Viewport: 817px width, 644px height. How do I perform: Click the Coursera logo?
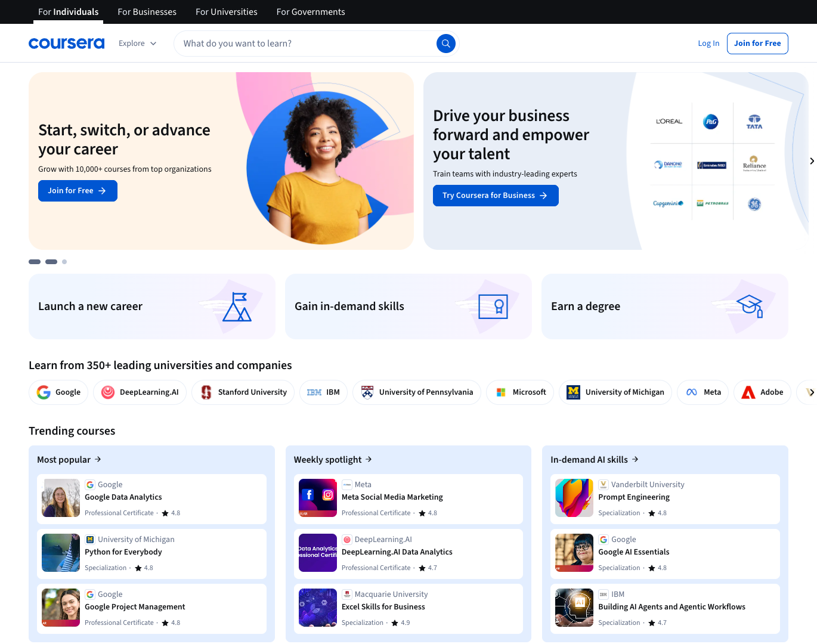[x=66, y=43]
